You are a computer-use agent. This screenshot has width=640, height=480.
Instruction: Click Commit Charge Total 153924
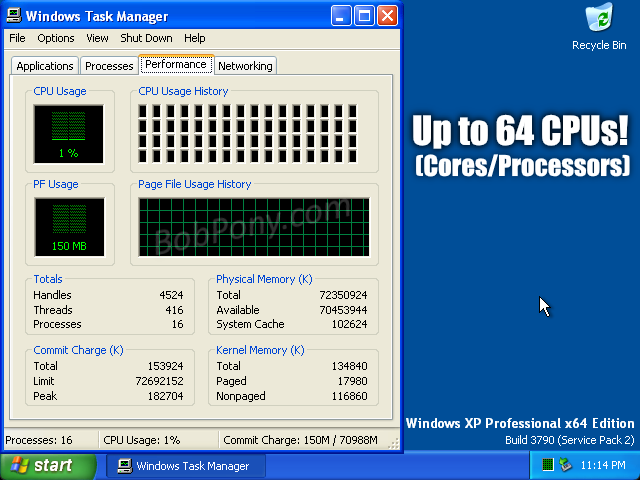coord(165,366)
